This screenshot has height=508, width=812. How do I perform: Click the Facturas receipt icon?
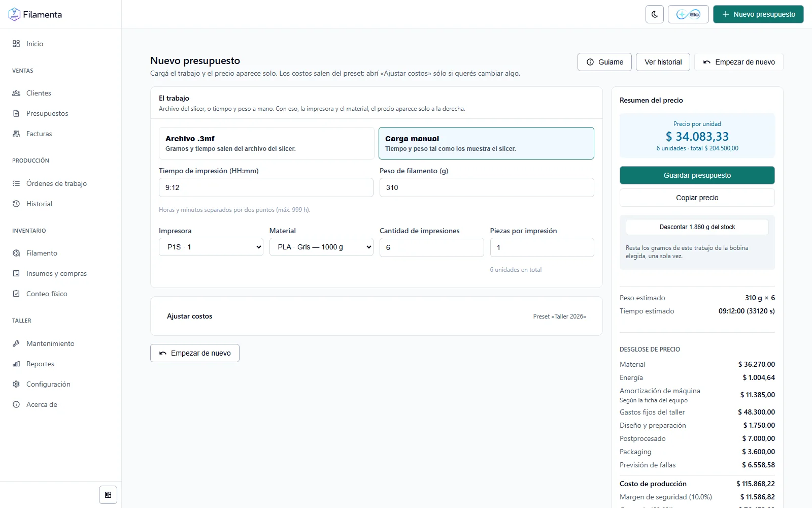pyautogui.click(x=16, y=134)
